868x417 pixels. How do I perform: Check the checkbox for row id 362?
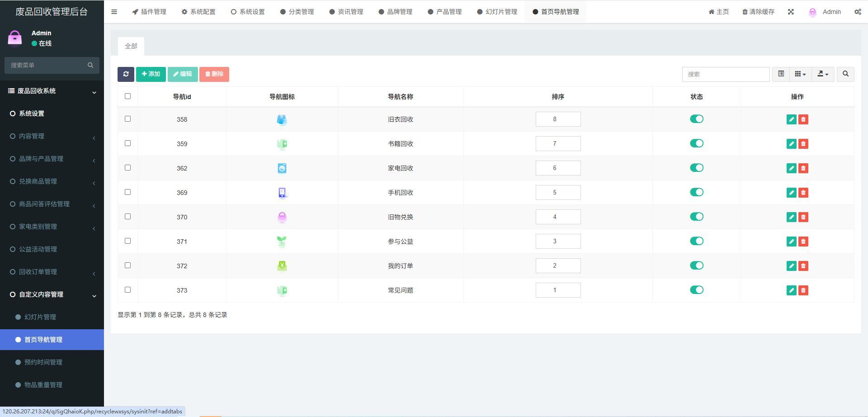point(127,167)
